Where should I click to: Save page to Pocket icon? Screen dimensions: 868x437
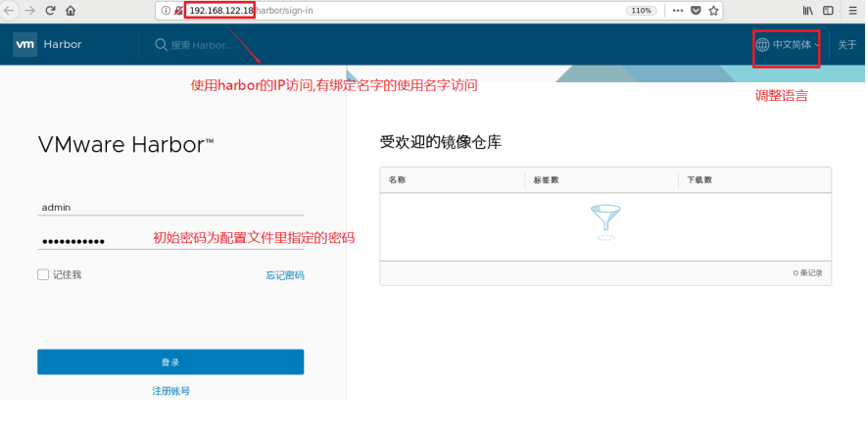point(696,11)
